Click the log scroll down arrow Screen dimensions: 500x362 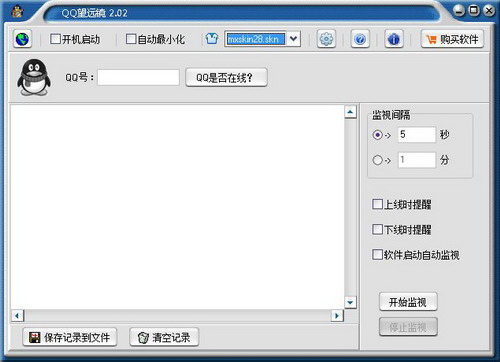pos(350,303)
